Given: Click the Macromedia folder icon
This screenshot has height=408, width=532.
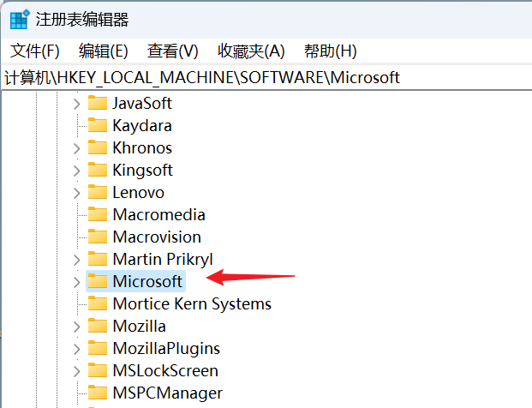Looking at the screenshot, I should pos(98,214).
